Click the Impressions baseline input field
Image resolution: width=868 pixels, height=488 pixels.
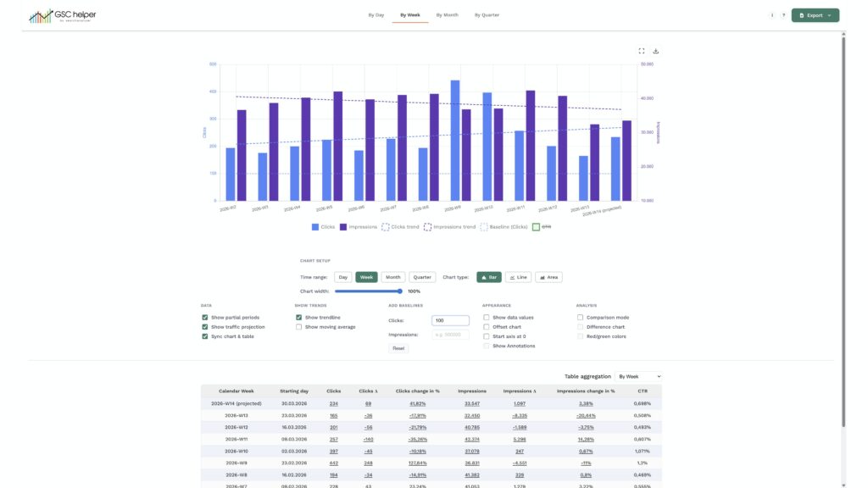pos(450,335)
